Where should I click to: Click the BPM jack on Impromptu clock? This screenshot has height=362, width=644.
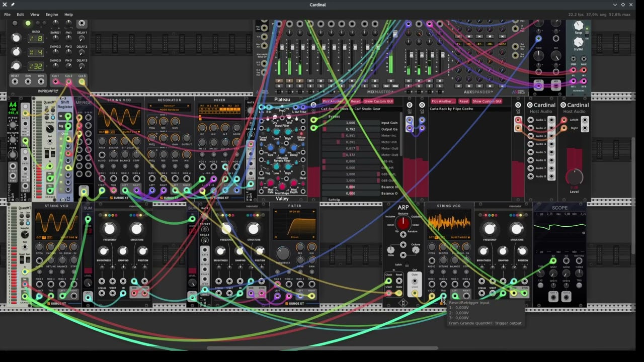tap(41, 81)
